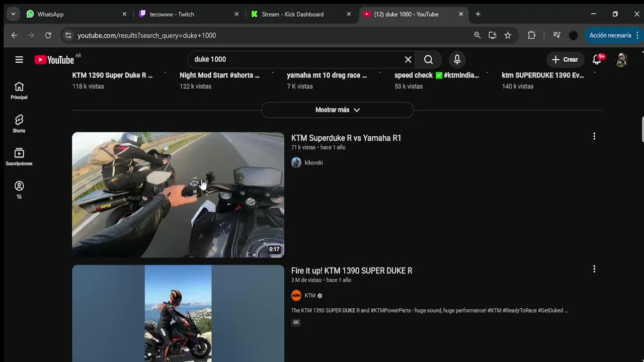644x362 pixels.
Task: Close the Twitch tab
Action: [x=236, y=14]
